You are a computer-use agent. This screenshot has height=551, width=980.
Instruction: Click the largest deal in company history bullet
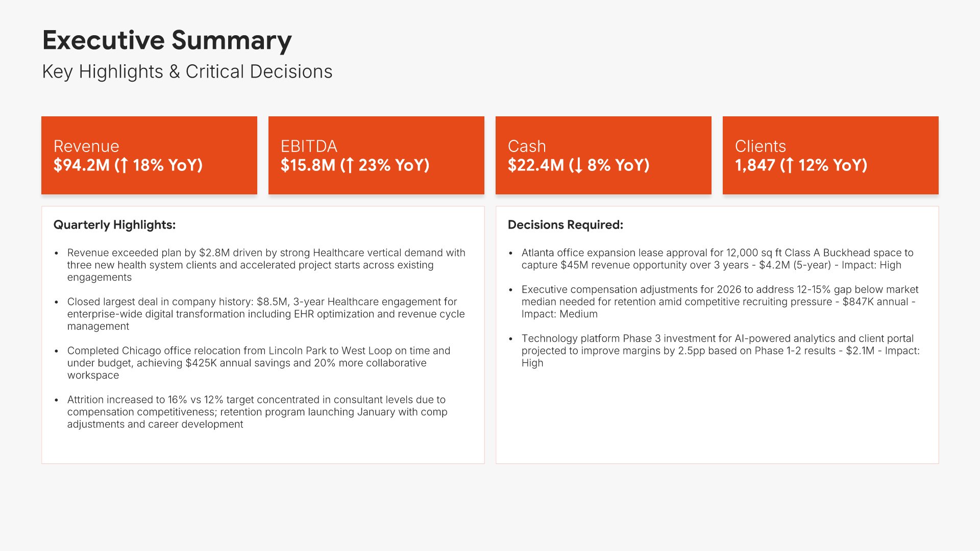265,314
